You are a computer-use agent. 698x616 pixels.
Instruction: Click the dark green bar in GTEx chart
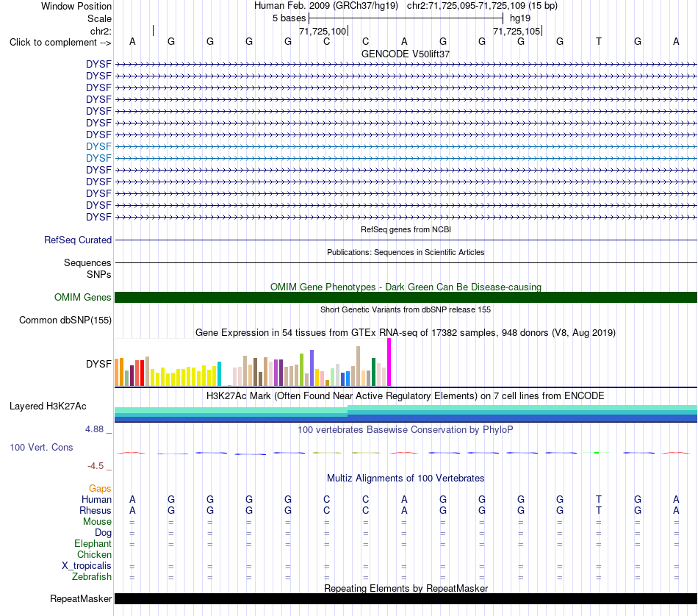tap(373, 372)
